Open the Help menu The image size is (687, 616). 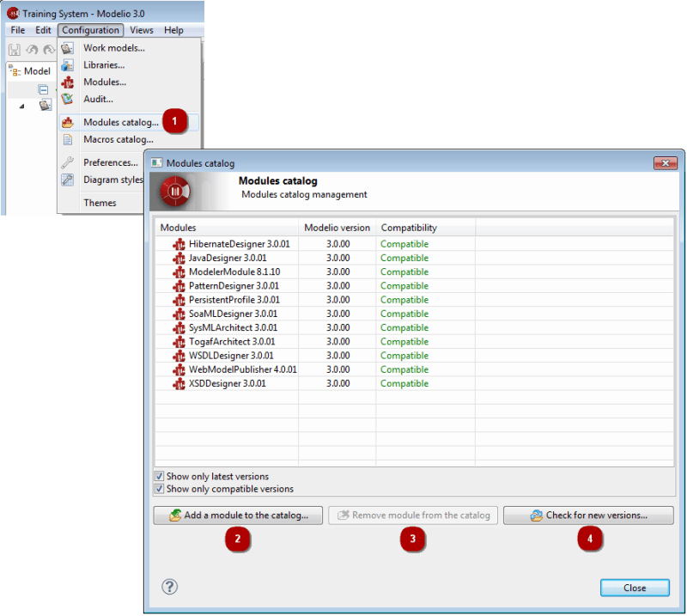[173, 30]
